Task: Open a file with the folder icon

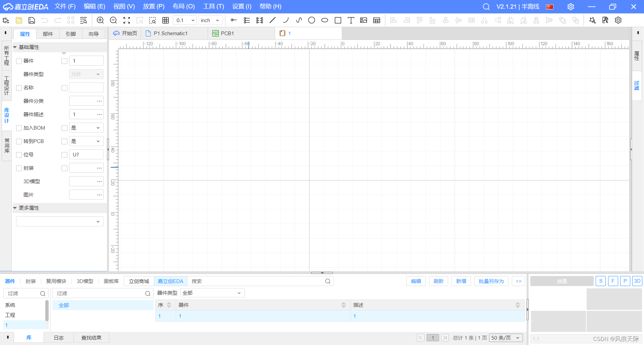Action: coord(19,20)
